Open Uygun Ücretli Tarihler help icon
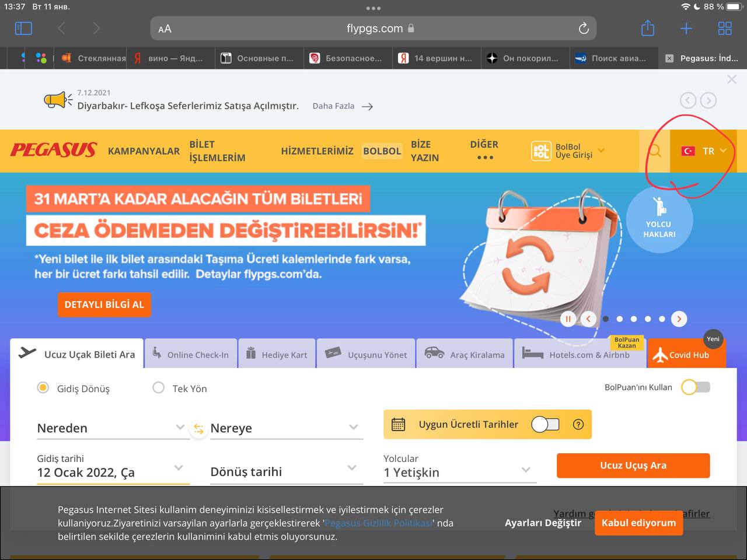747x560 pixels. pos(578,425)
